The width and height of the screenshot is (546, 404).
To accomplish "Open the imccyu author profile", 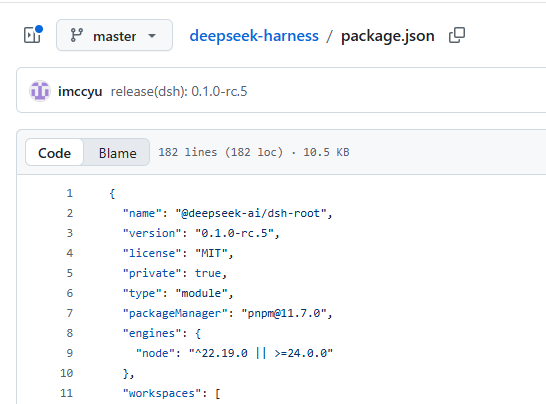I will click(x=80, y=91).
